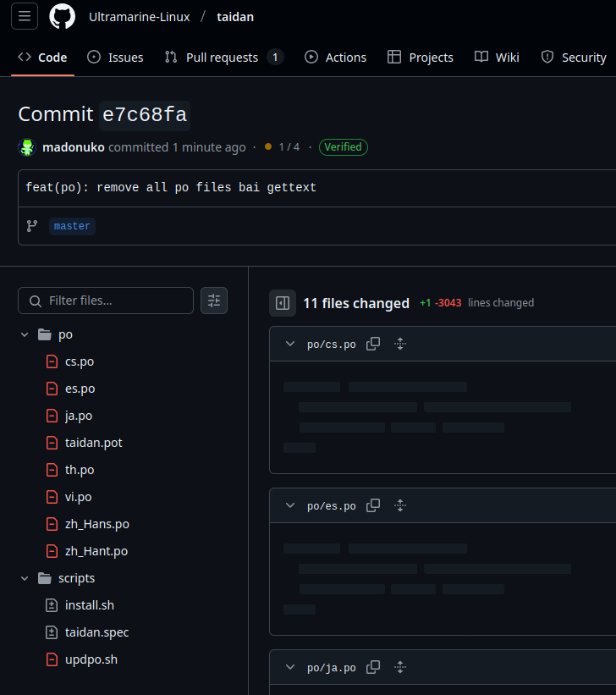Open the master branch link
Viewport: 616px width, 695px height.
tap(72, 226)
